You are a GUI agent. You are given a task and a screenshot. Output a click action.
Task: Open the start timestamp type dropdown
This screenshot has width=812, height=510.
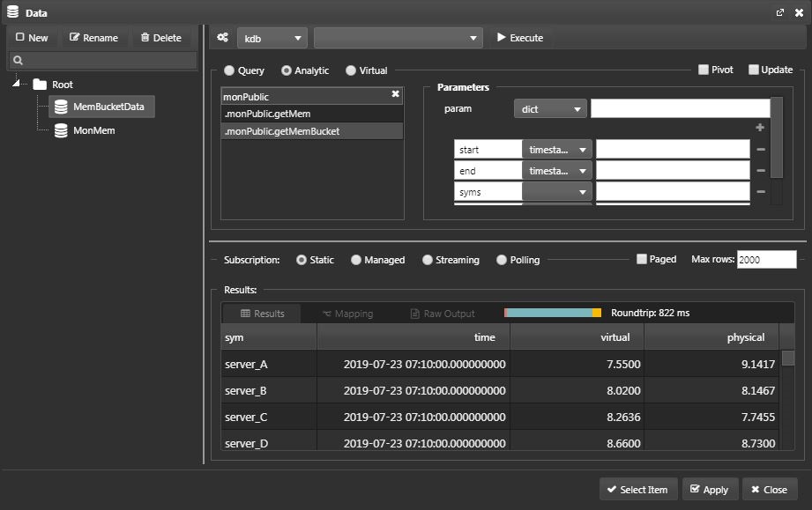[x=556, y=150]
